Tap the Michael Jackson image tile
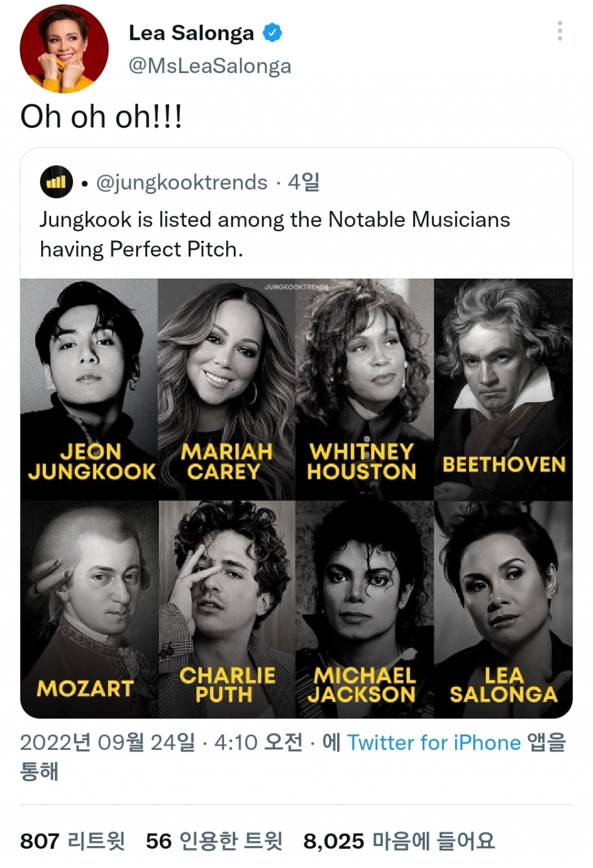The height and width of the screenshot is (868, 593). (x=364, y=608)
